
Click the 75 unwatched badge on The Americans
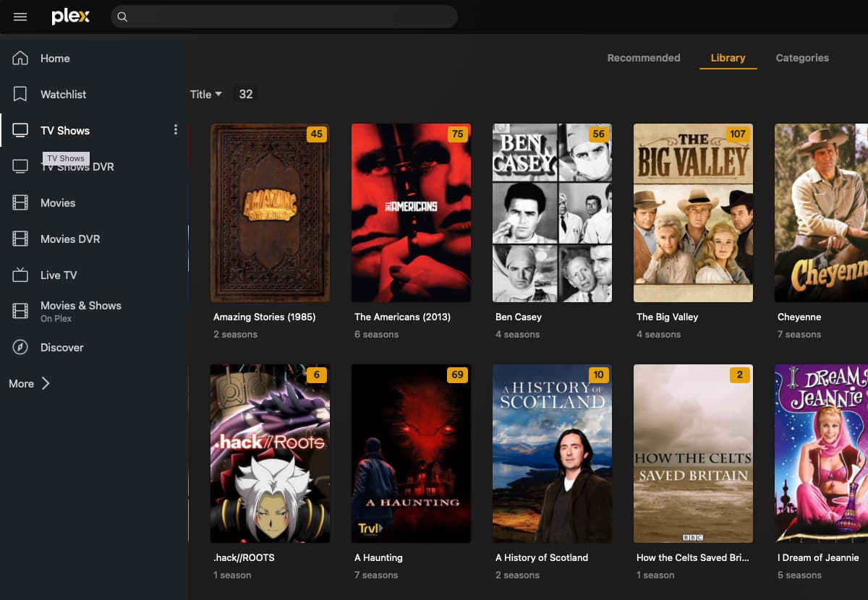pos(457,134)
